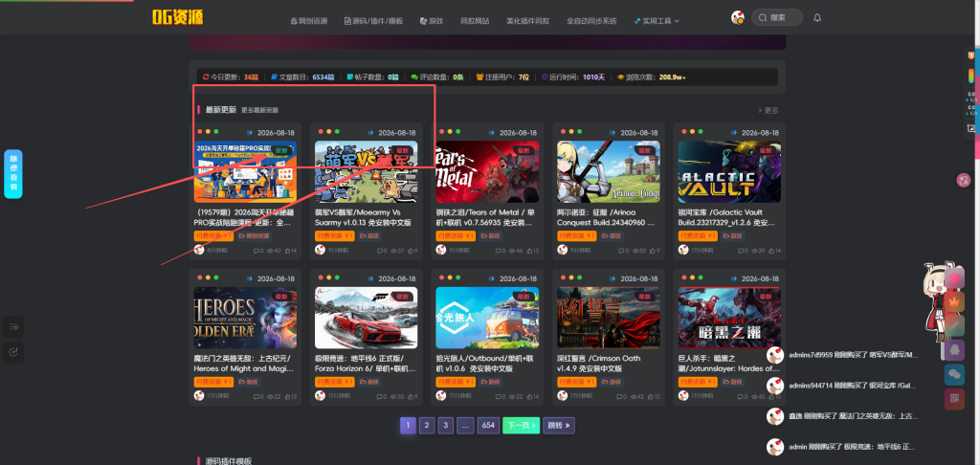980x465 pixels.
Task: Open 全自动同步系统 in the navigation bar
Action: (x=591, y=21)
